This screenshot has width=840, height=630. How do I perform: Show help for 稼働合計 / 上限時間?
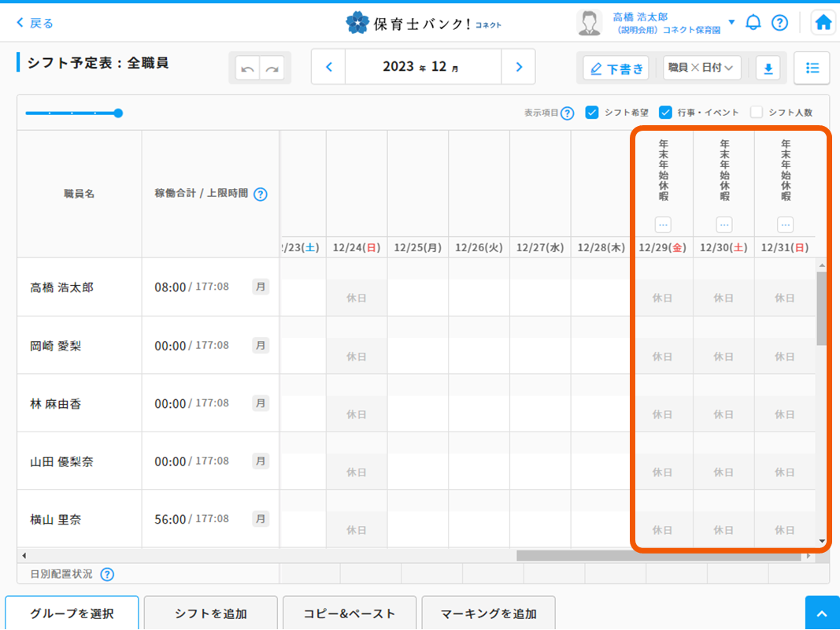[261, 195]
